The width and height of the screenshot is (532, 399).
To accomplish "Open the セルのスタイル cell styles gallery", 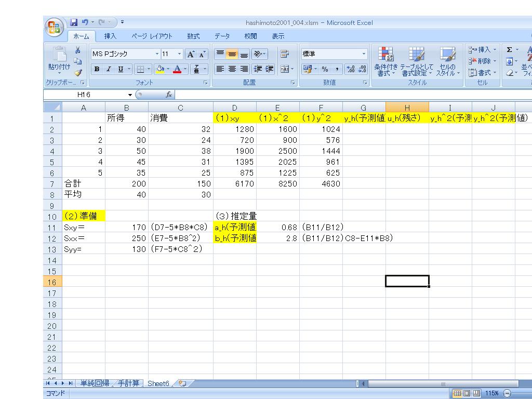I will (448, 61).
